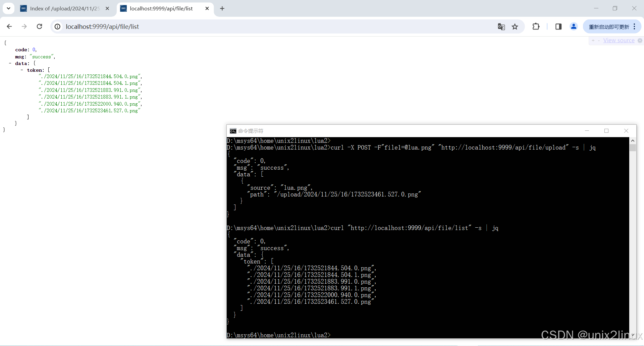Click the browser JSON entry 1732521883.991.1.png
The image size is (644, 346).
90,97
